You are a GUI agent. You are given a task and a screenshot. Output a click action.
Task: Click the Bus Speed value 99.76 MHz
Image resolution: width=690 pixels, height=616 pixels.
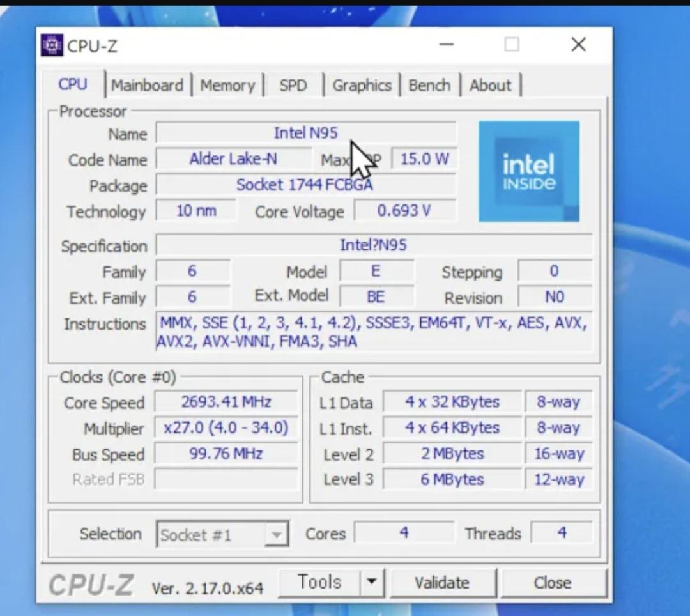[x=226, y=453]
